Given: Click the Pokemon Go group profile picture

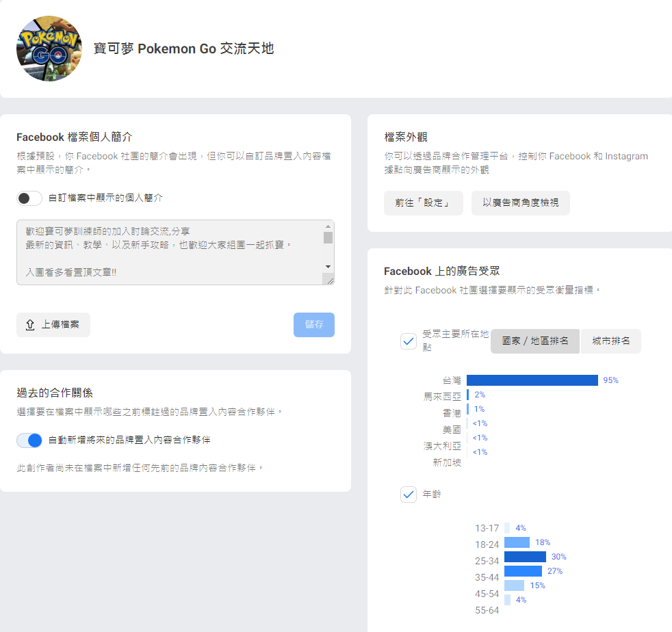Looking at the screenshot, I should pyautogui.click(x=49, y=49).
